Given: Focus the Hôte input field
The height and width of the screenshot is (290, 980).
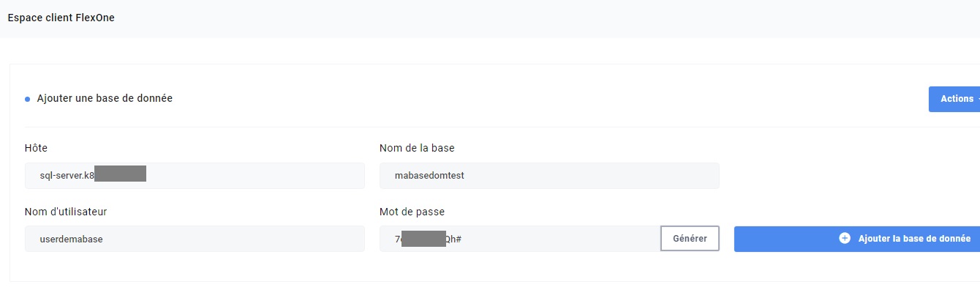Looking at the screenshot, I should coord(195,176).
